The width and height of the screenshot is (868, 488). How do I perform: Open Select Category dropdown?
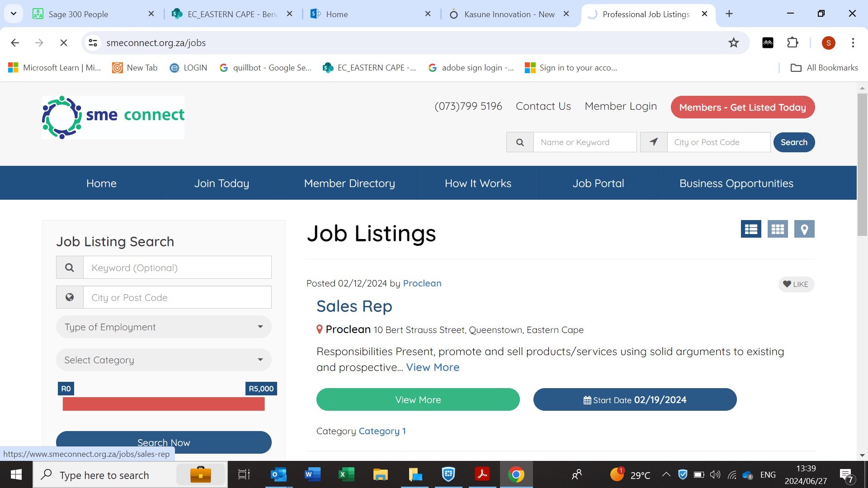(x=164, y=360)
